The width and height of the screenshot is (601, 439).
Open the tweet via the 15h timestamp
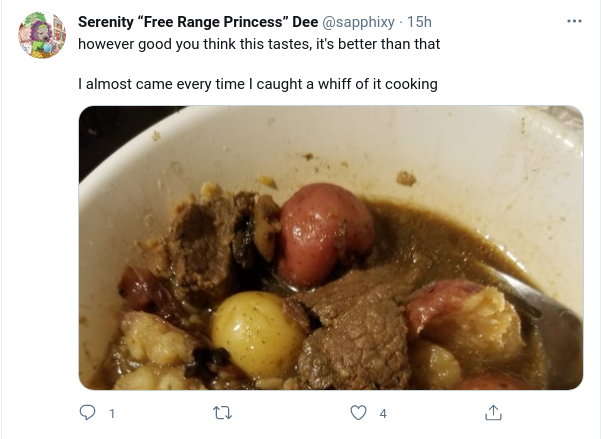[x=419, y=22]
